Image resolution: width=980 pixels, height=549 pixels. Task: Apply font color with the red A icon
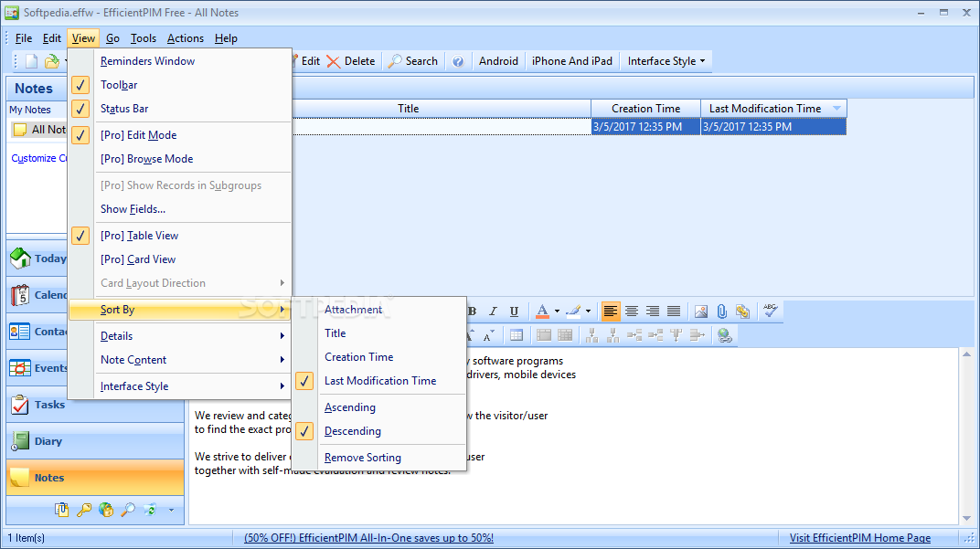tap(542, 311)
